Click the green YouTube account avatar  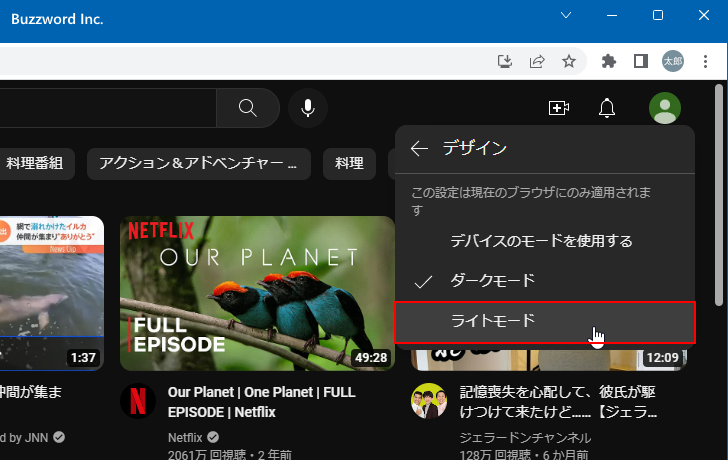pyautogui.click(x=665, y=108)
